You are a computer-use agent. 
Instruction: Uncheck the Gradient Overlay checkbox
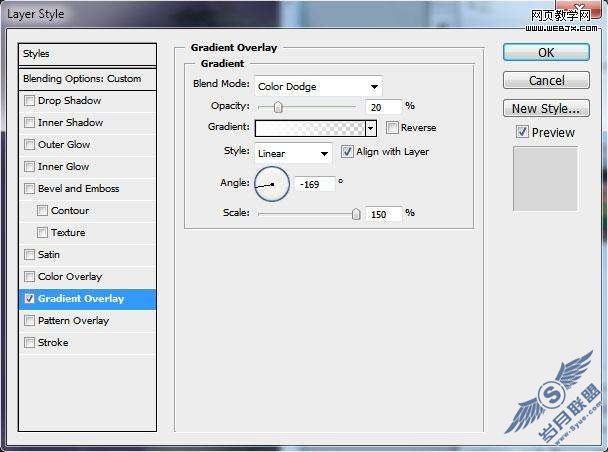[x=29, y=298]
